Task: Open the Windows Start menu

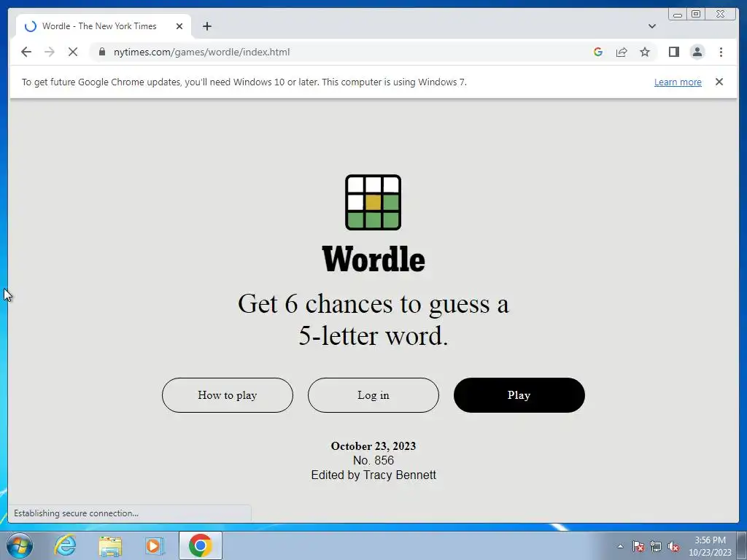Action: pos(20,545)
